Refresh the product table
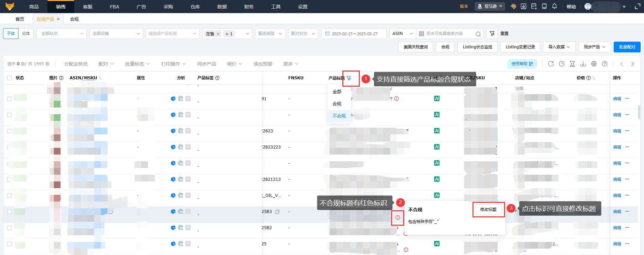Screen dimensions: 644x255 tap(551, 64)
